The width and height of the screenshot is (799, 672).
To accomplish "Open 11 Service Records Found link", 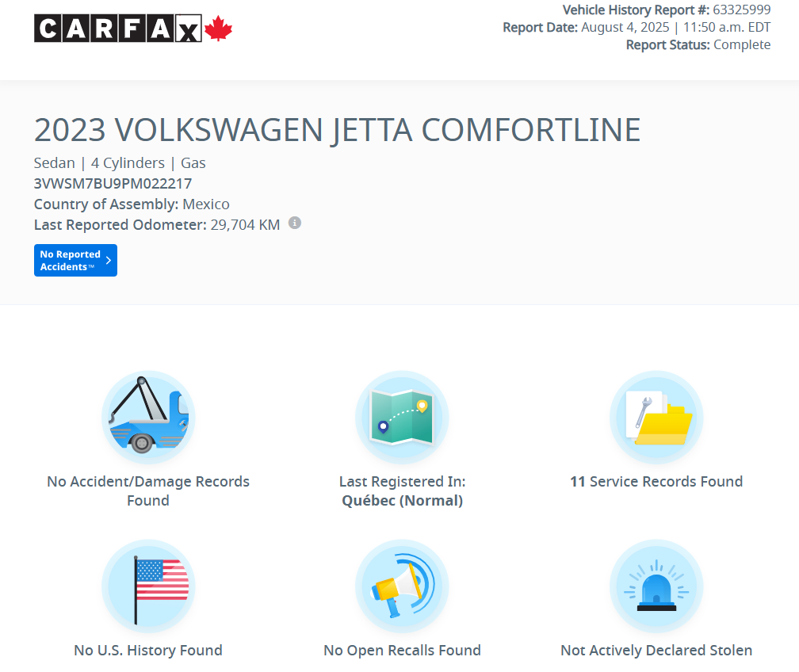I will (656, 482).
